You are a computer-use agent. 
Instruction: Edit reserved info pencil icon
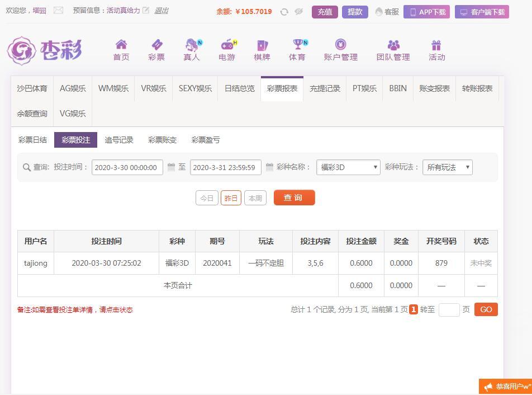pyautogui.click(x=146, y=10)
